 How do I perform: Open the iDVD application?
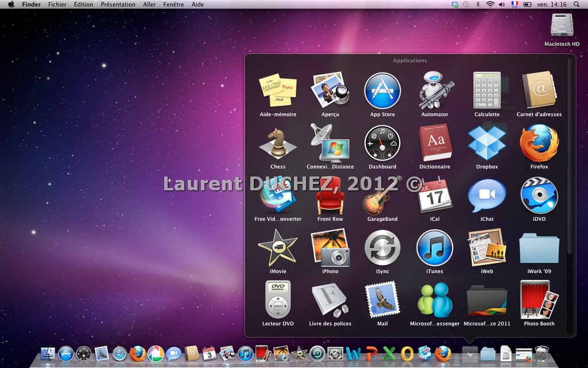click(x=539, y=195)
